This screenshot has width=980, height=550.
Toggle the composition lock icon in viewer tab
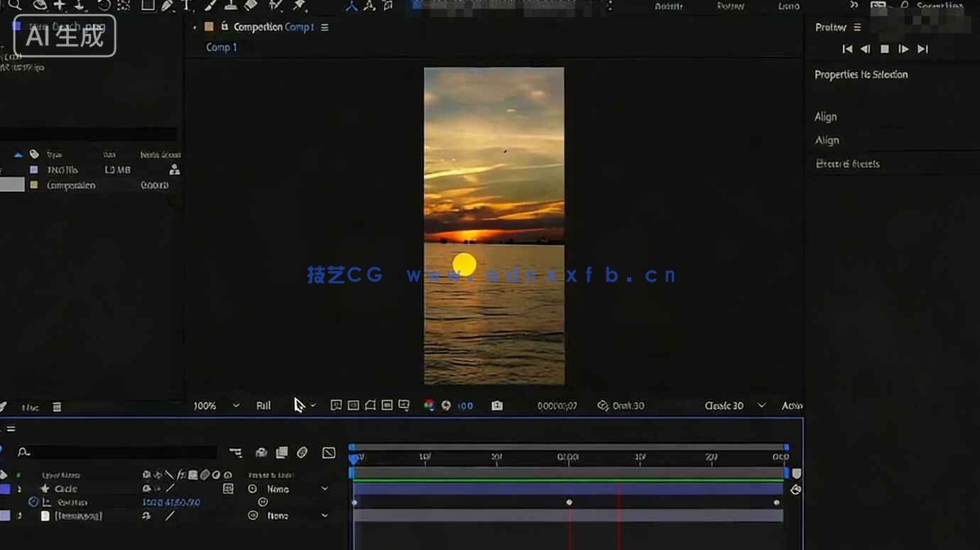(225, 27)
